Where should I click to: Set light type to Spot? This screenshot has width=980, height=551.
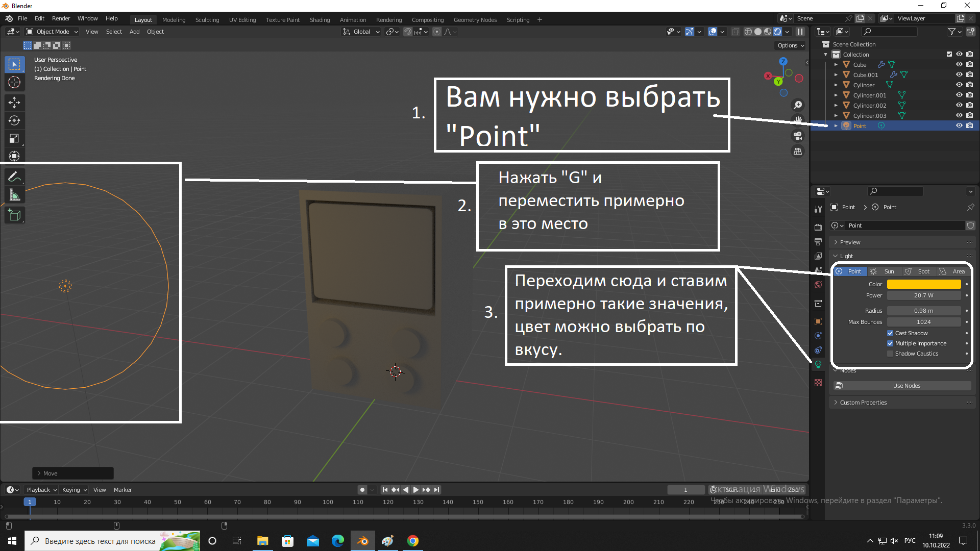point(919,271)
